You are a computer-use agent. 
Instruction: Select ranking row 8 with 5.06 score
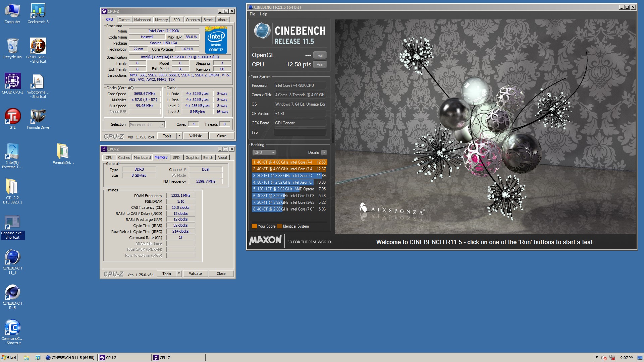(x=289, y=209)
